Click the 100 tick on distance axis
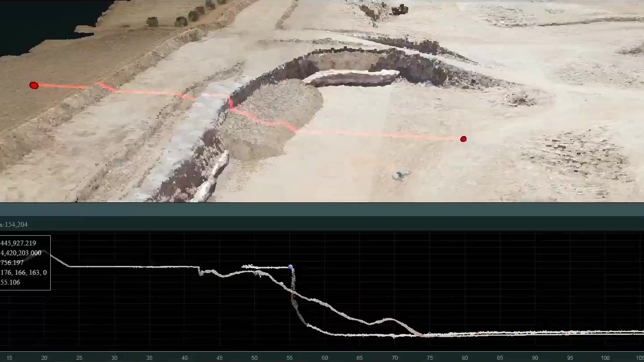This screenshot has width=644, height=362. [605, 358]
